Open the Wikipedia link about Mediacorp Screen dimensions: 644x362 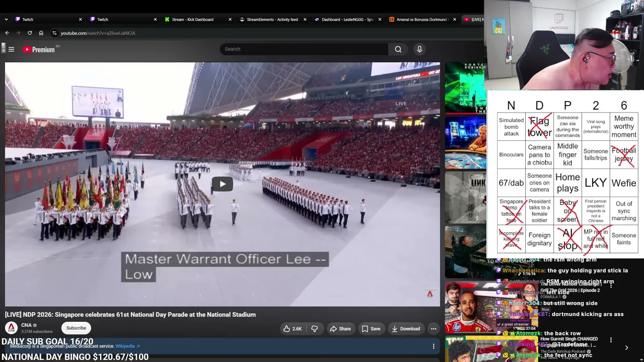point(127,346)
